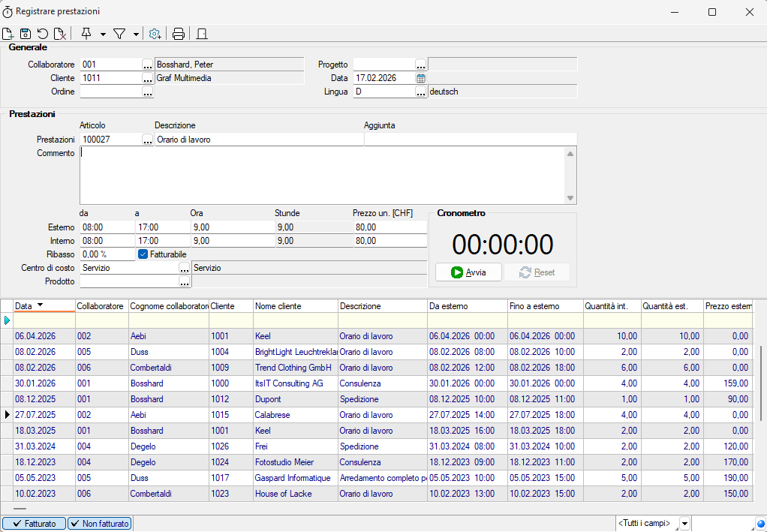Open the Tutti i campi search field dropdown

686,524
